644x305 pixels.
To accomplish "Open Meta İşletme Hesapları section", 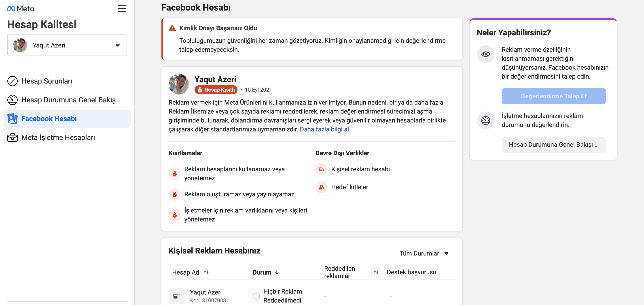I will [x=67, y=137].
